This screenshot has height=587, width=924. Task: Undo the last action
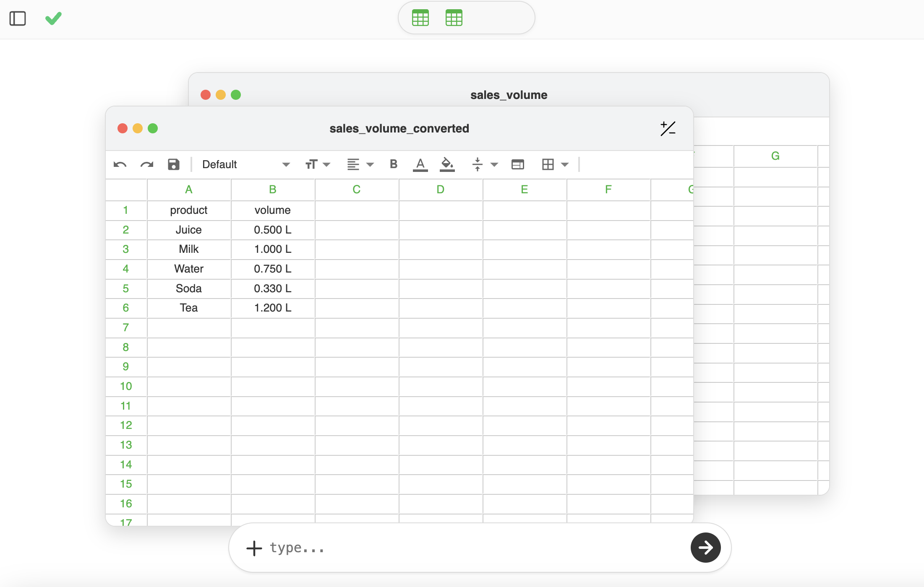click(x=120, y=164)
